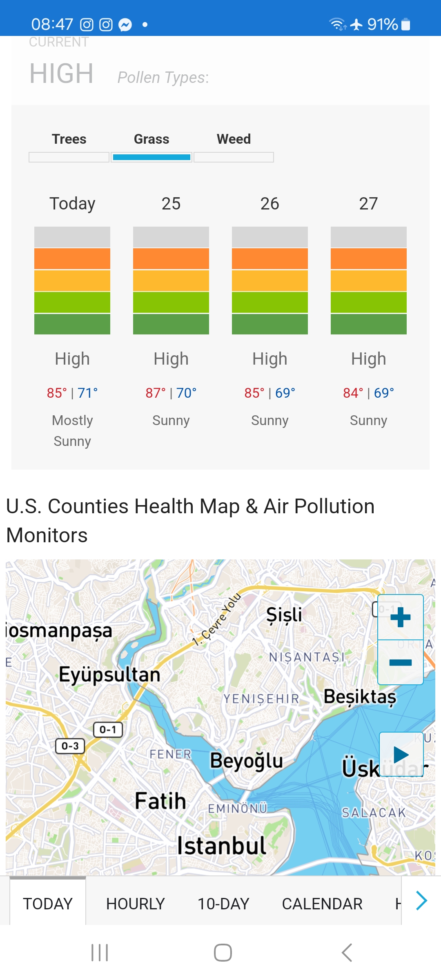Zoom out the map with minus button

pyautogui.click(x=400, y=662)
